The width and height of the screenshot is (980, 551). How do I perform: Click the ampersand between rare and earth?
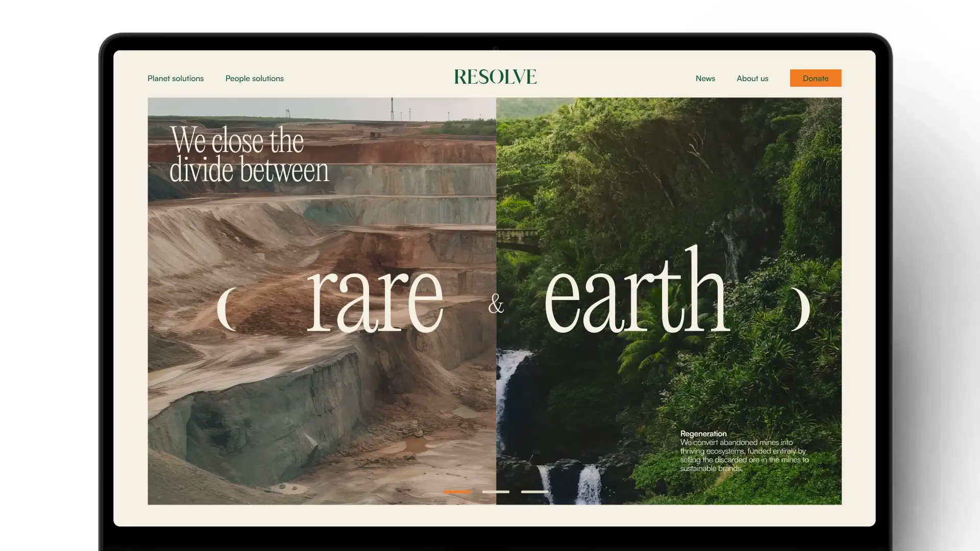click(496, 304)
